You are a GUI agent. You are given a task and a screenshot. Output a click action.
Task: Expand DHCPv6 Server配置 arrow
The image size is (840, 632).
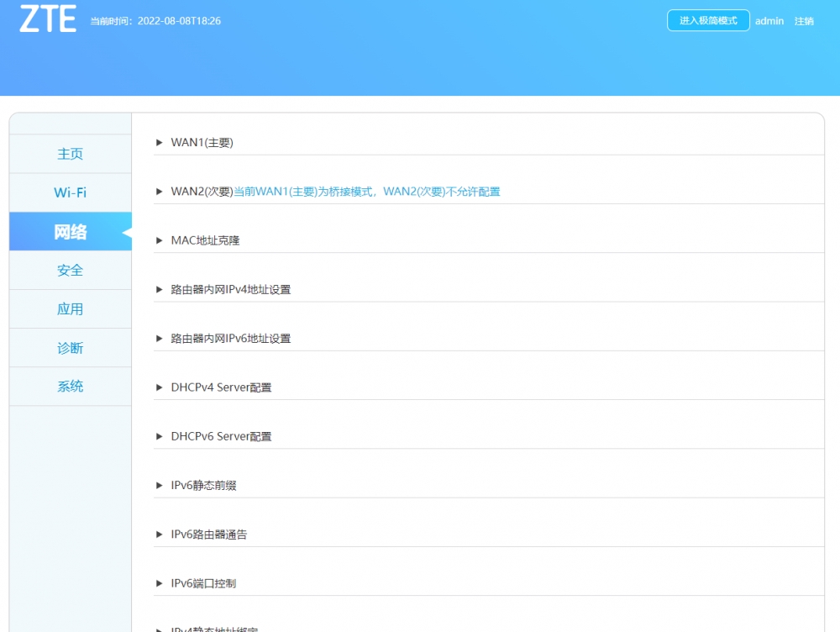(x=159, y=436)
